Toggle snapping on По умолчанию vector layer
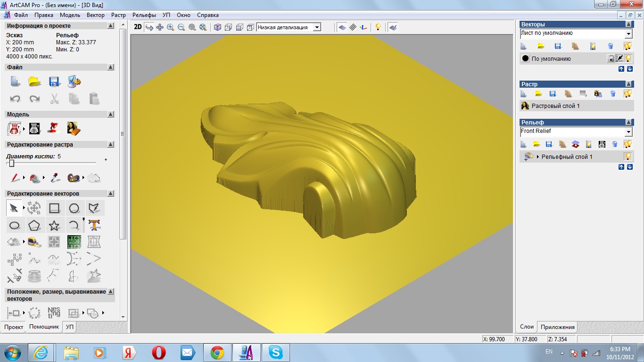Viewport: 644px width, 362px height. (x=620, y=58)
